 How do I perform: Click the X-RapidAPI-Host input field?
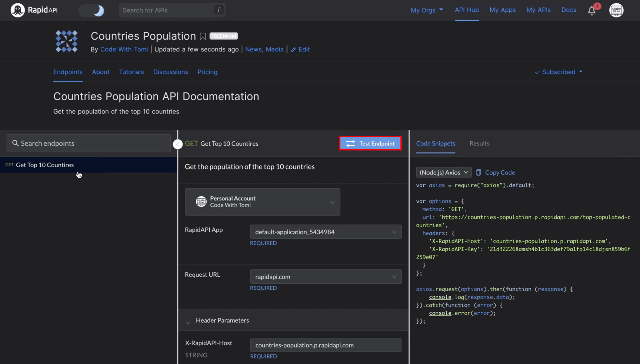click(x=326, y=345)
